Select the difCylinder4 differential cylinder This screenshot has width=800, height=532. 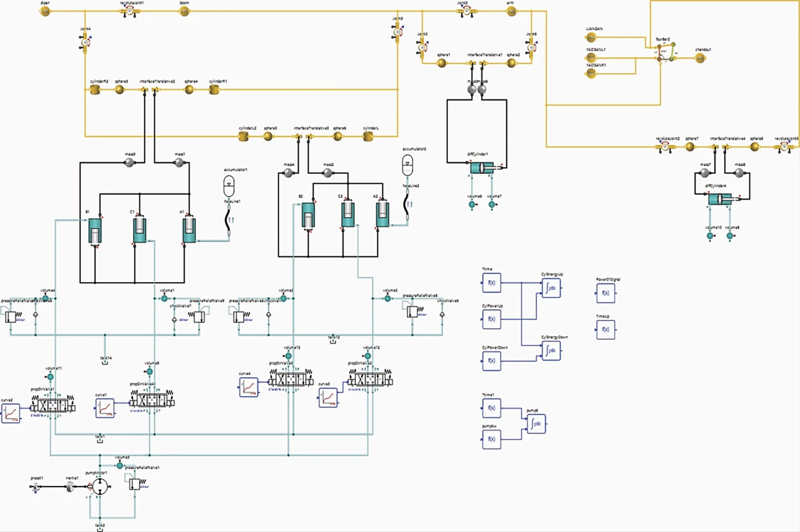tap(720, 199)
